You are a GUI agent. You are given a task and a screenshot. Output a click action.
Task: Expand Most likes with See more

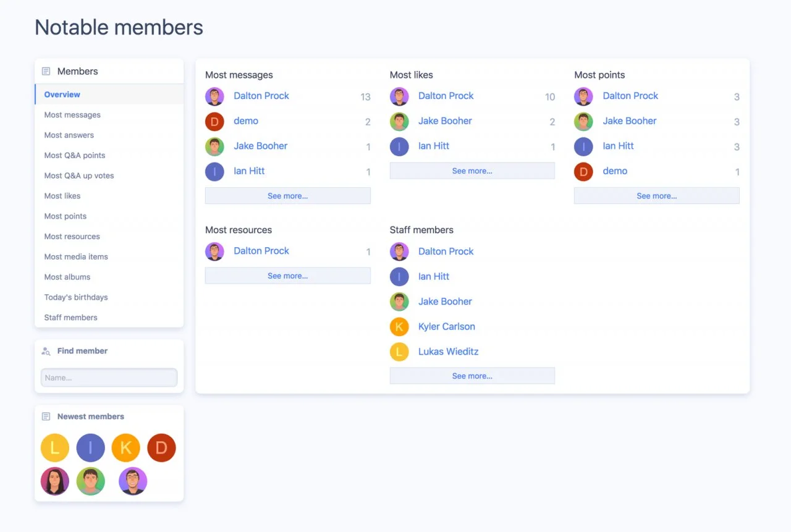click(472, 171)
